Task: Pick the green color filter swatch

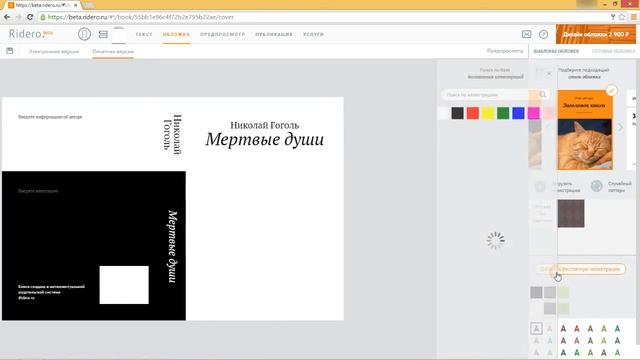Action: click(x=503, y=113)
